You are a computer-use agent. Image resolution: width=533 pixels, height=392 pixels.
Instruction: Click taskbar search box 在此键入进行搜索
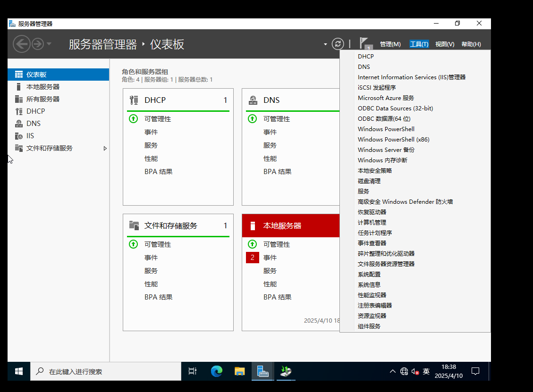click(106, 371)
